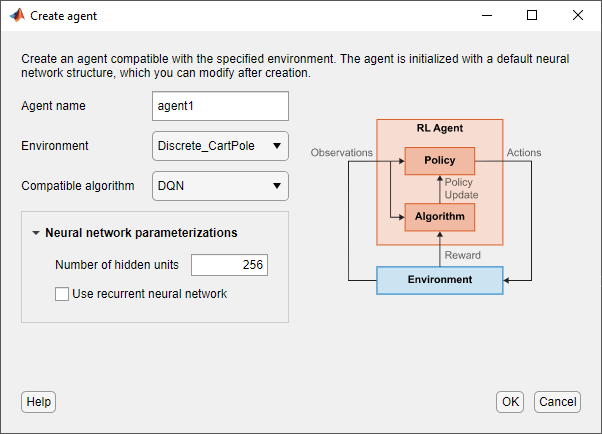The image size is (602, 434).
Task: Open the Environment dropdown showing Discrete_CartPole
Action: (x=220, y=146)
